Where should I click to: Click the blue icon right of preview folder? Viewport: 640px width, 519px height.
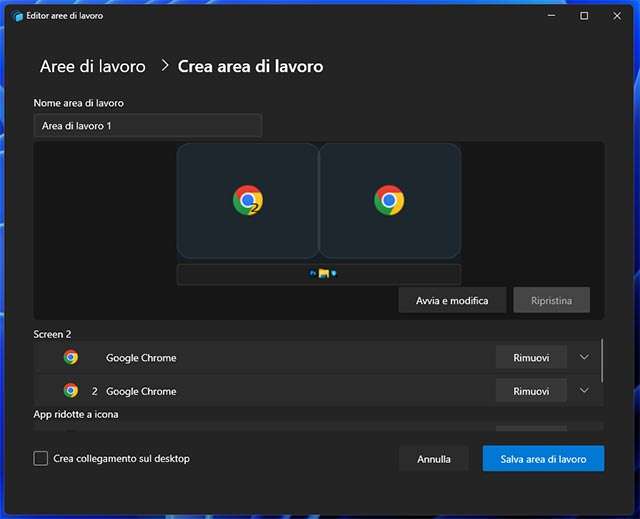click(x=333, y=273)
